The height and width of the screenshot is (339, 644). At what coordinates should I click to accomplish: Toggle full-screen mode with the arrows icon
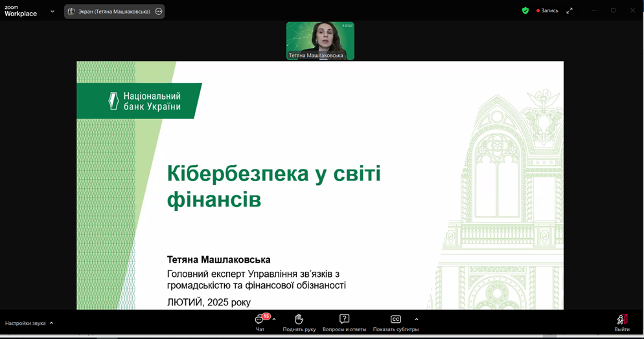[x=569, y=10]
